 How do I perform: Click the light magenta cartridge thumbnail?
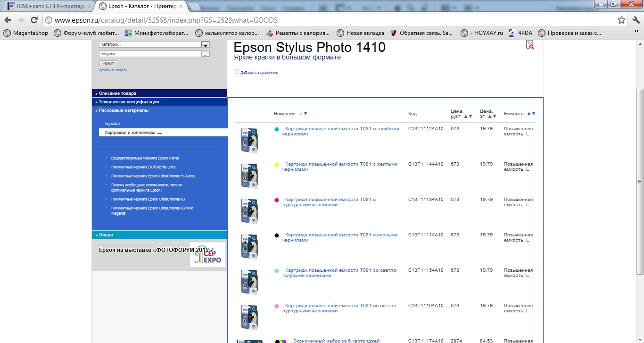coord(249,317)
